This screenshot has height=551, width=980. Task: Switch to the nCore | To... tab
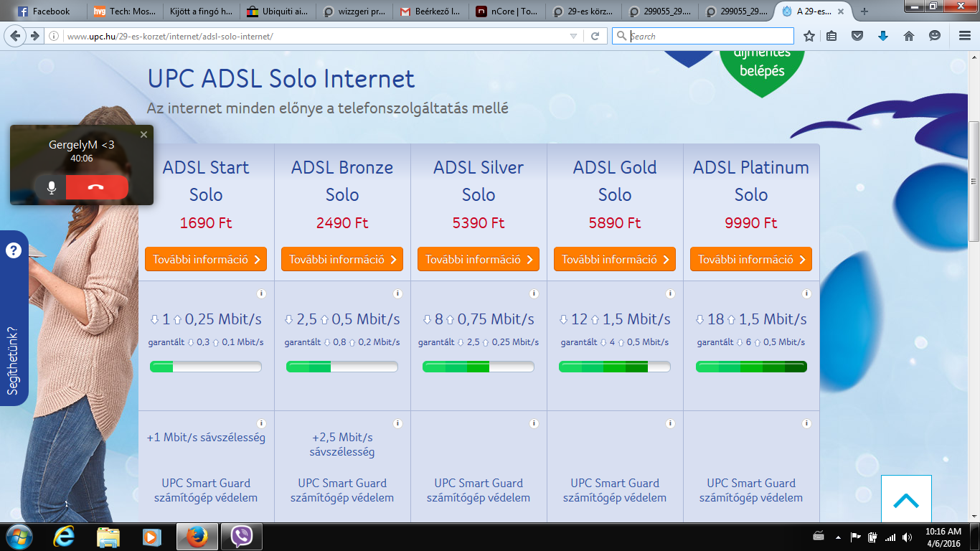click(507, 11)
